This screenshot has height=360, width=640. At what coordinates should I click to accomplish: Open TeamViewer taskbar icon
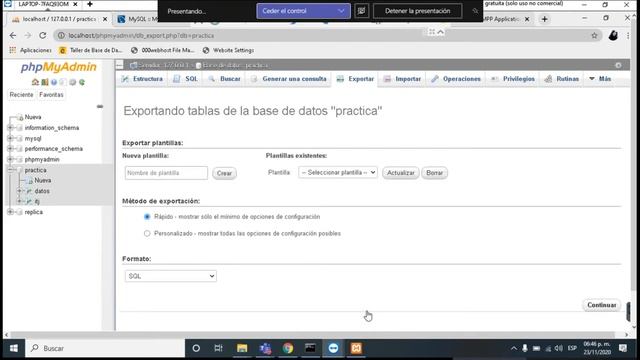333,348
